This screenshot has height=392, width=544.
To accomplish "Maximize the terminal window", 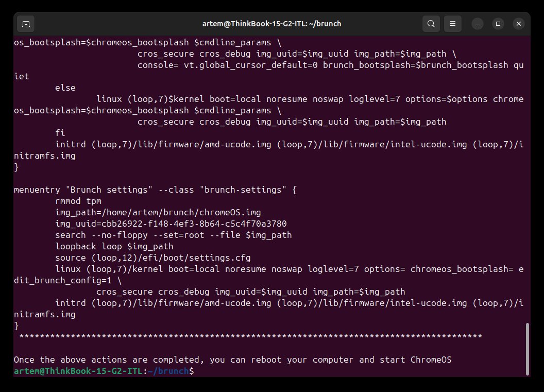I will [498, 24].
